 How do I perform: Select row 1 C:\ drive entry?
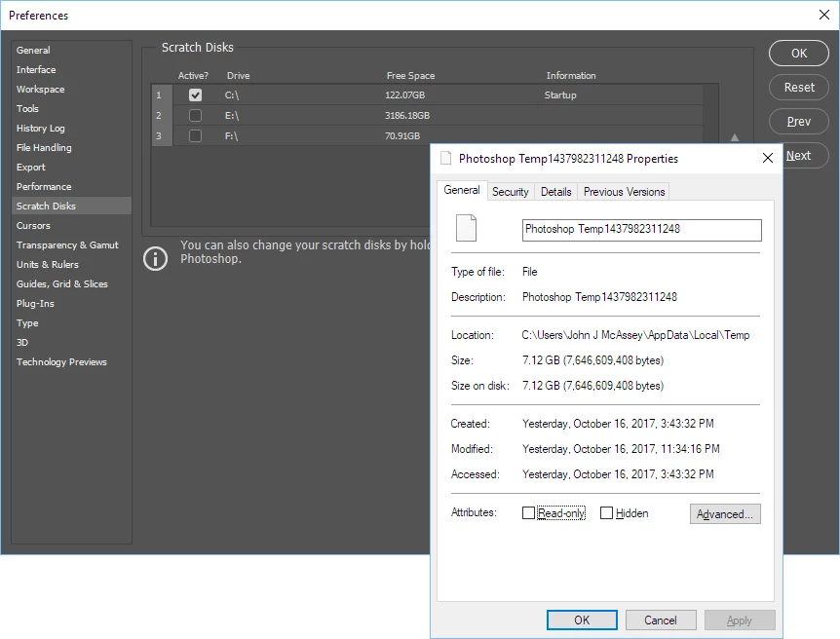(x=427, y=94)
